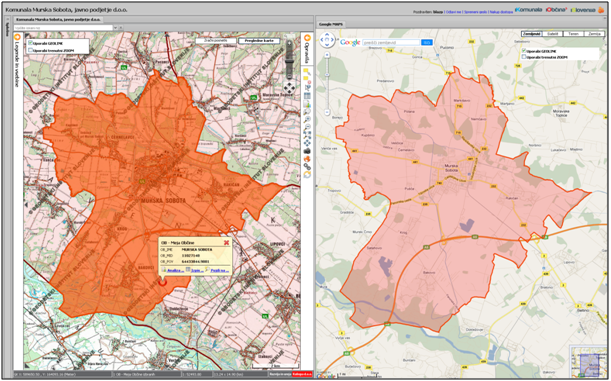Click the Google zoom slider handle
The image size is (611, 381).
(327, 75)
